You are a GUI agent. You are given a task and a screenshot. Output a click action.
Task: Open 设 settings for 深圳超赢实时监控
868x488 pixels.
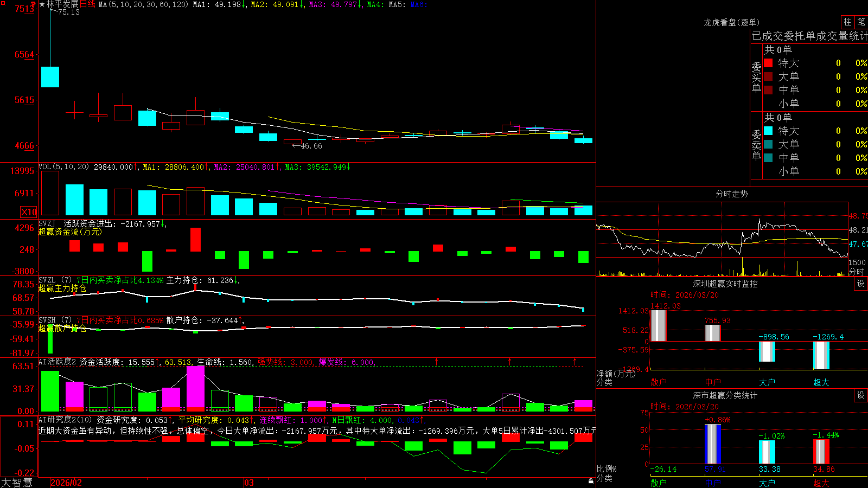(861, 284)
